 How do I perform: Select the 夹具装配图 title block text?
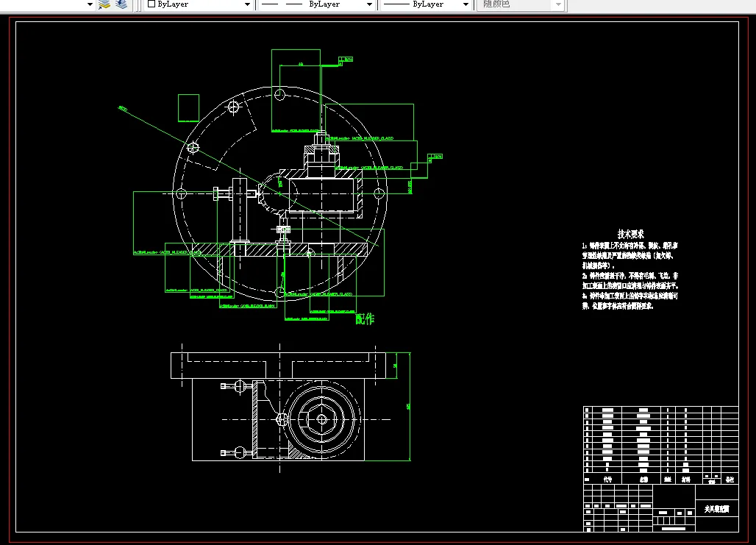point(717,509)
